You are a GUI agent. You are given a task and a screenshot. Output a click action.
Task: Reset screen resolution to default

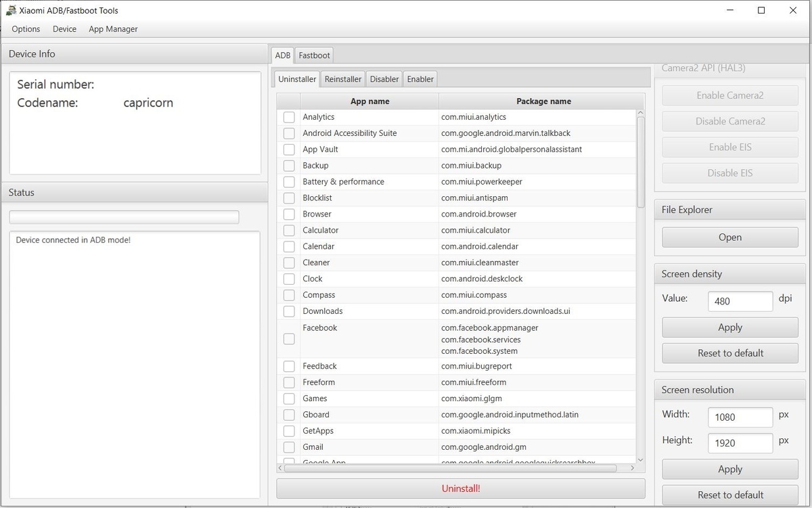tap(730, 495)
